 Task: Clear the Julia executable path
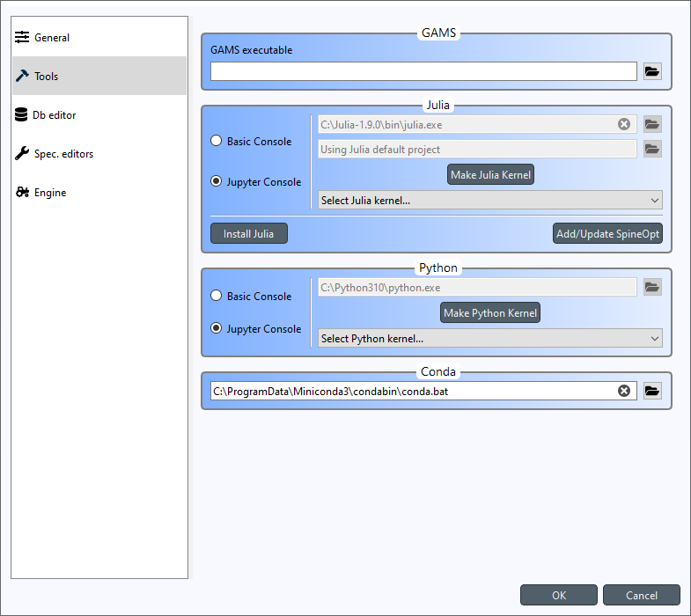click(x=623, y=124)
